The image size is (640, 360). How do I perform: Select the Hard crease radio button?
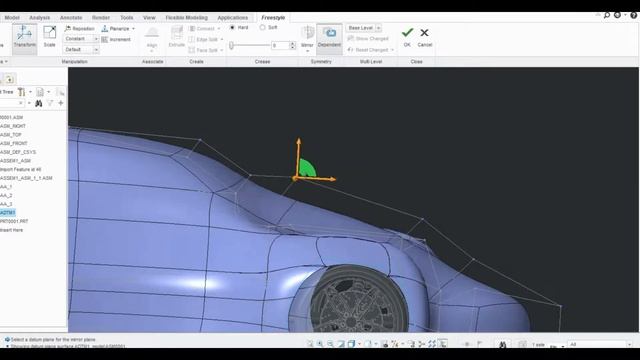tap(232, 27)
